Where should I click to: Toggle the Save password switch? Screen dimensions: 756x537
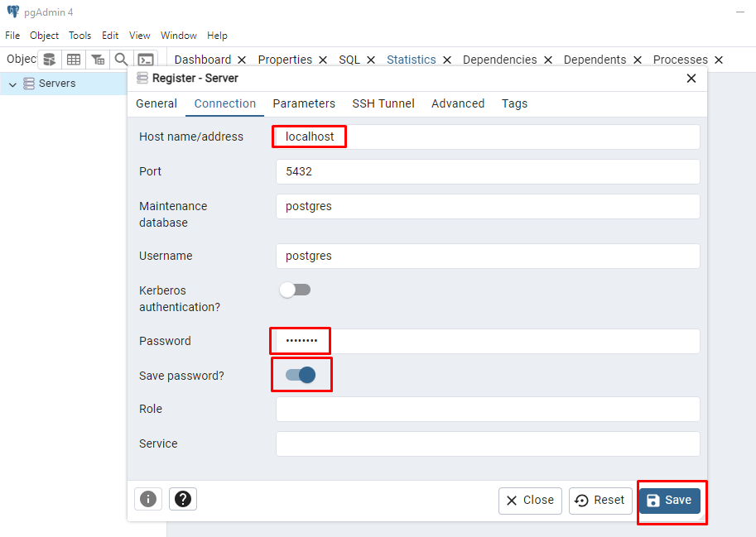click(x=301, y=375)
